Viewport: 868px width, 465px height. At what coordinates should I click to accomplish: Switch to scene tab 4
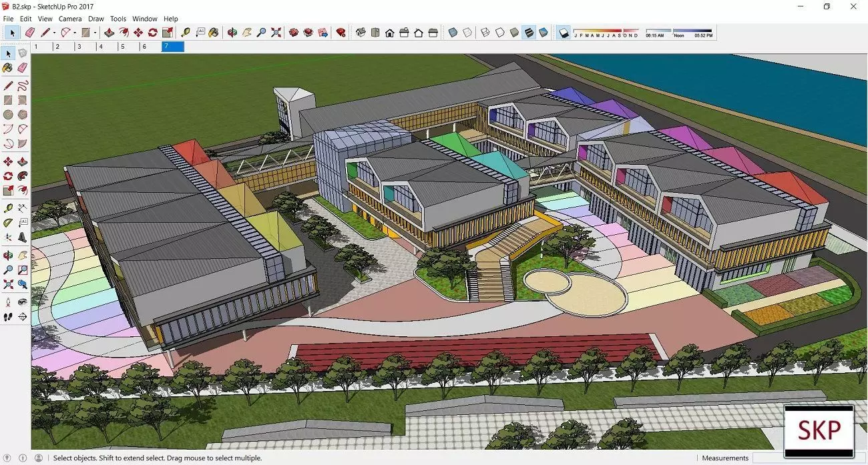pos(107,47)
